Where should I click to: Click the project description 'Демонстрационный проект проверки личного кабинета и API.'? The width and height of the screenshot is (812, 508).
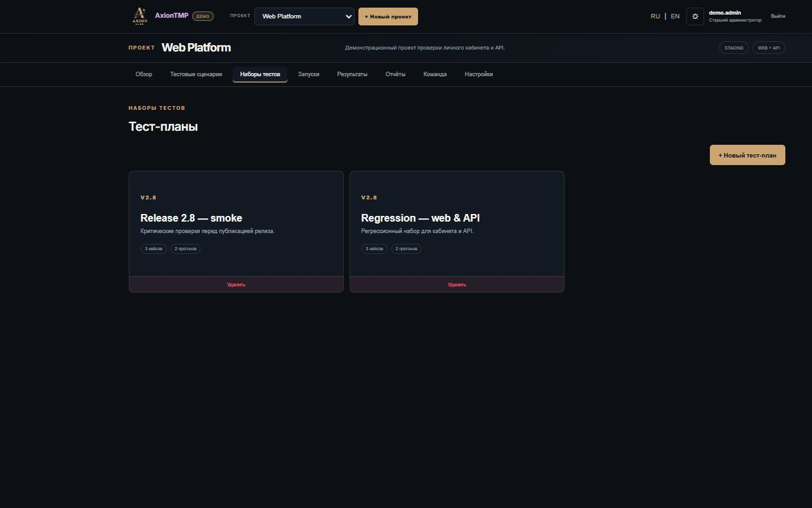(425, 48)
